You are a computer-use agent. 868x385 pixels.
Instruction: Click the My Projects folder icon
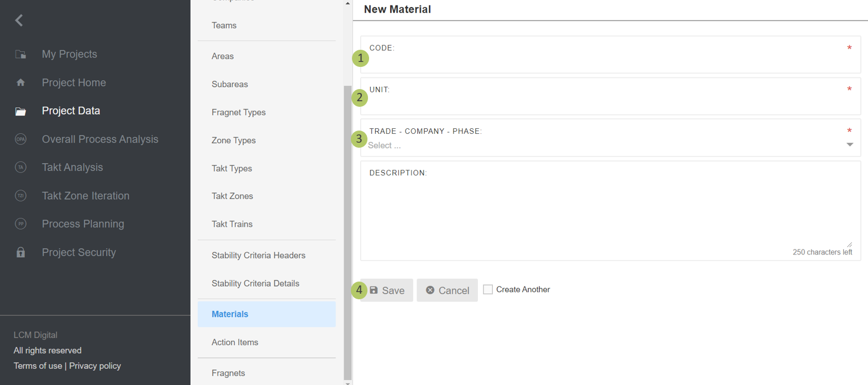[x=20, y=54]
